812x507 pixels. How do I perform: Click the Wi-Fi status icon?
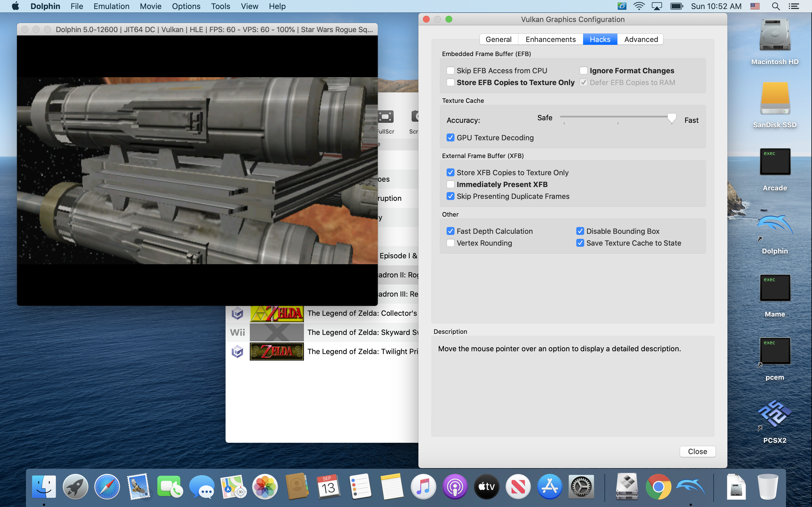click(639, 6)
